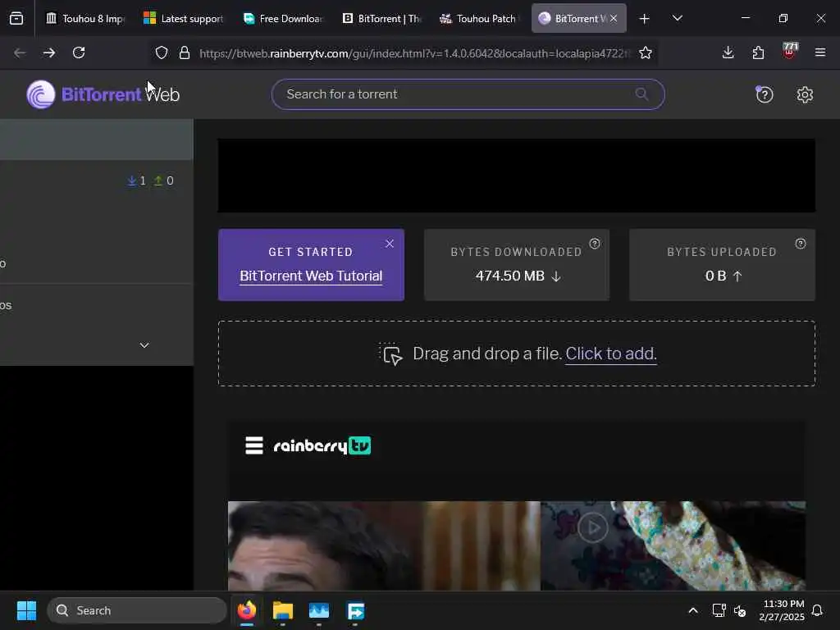Click the taskbar Search box
This screenshot has width=840, height=630.
(x=137, y=610)
